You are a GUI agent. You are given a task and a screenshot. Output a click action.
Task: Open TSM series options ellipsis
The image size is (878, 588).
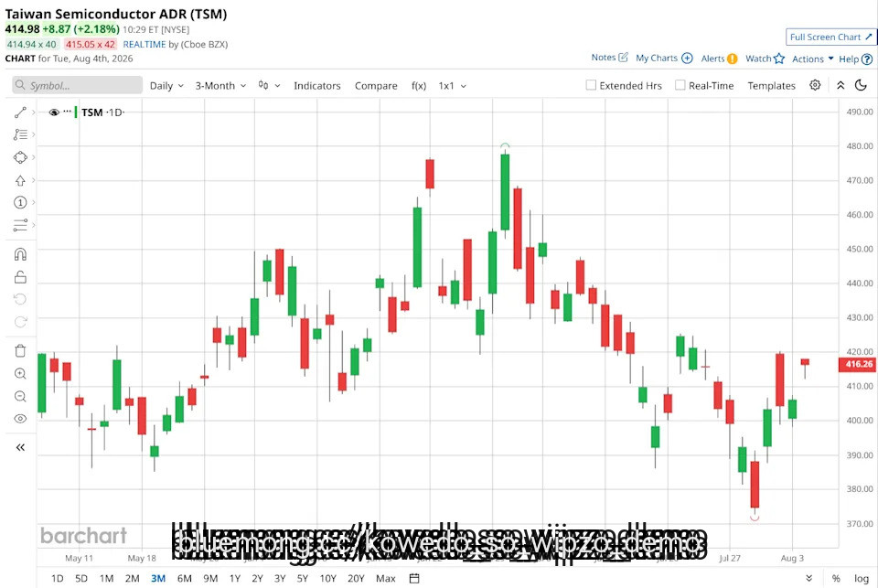[67, 112]
